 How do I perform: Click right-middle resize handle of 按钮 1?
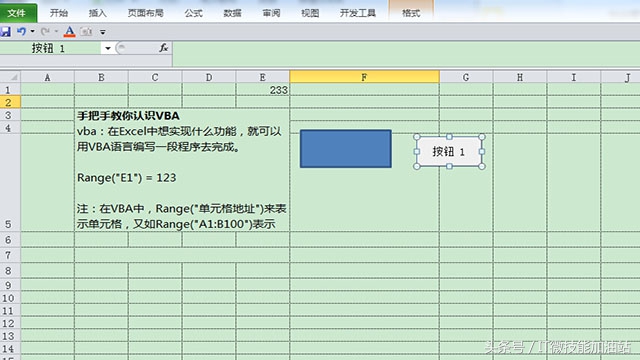pyautogui.click(x=482, y=151)
